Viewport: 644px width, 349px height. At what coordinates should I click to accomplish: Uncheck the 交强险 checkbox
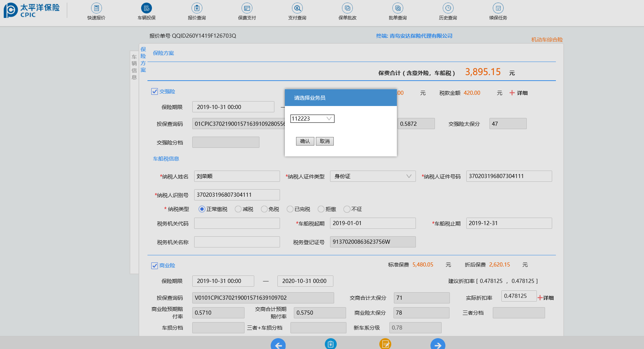pos(155,91)
